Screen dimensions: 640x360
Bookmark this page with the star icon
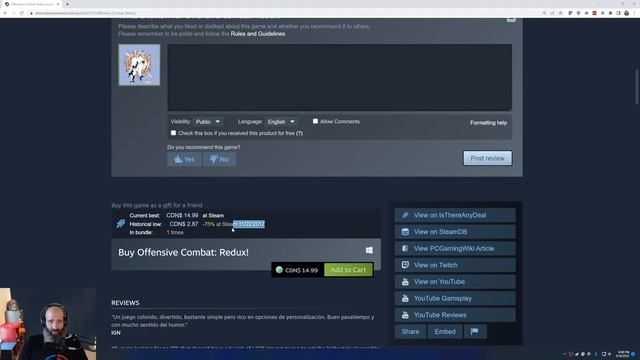click(x=560, y=13)
